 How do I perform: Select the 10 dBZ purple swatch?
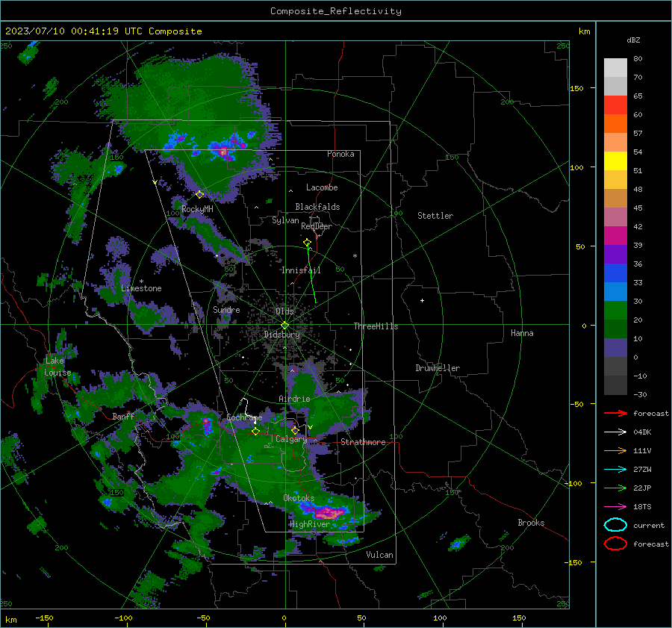[x=615, y=347]
